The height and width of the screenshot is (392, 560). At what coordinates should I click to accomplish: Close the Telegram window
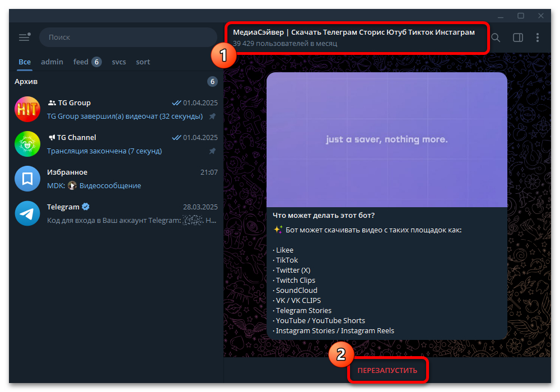541,16
